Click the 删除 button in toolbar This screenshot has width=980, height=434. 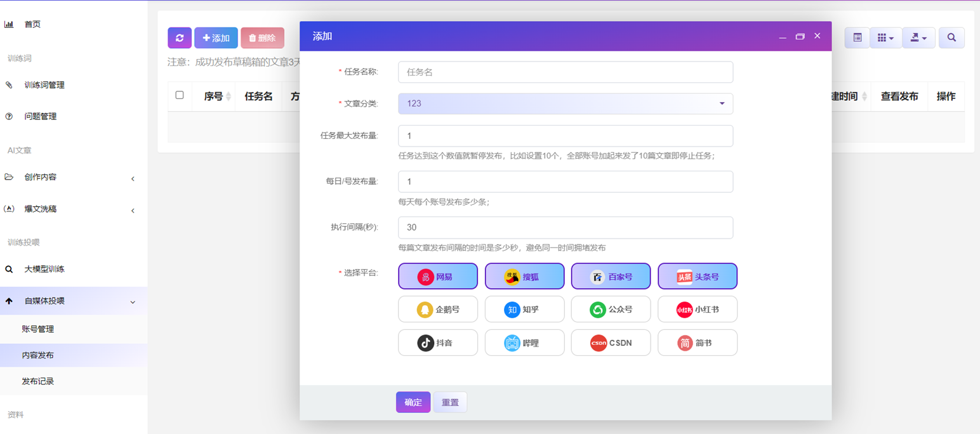(x=262, y=38)
